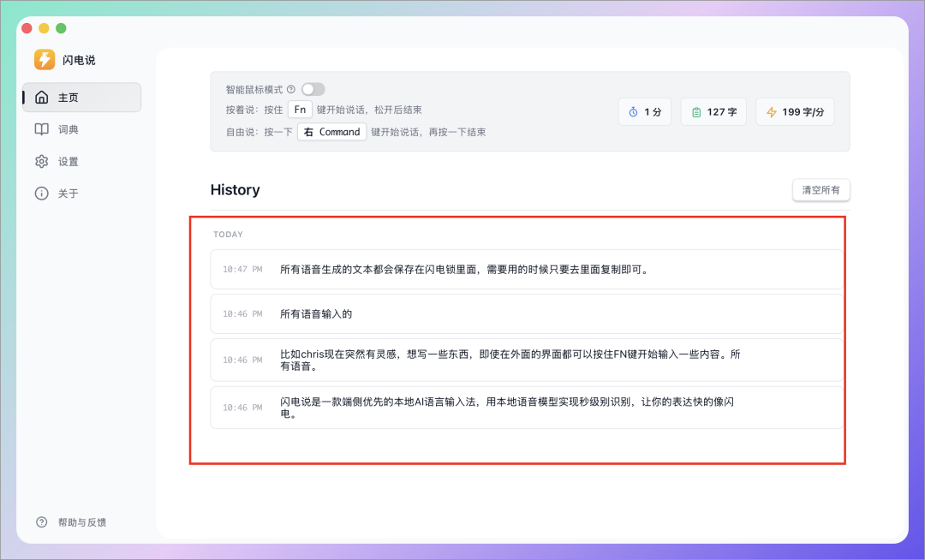Click the Fn shortcut key box

pyautogui.click(x=300, y=110)
